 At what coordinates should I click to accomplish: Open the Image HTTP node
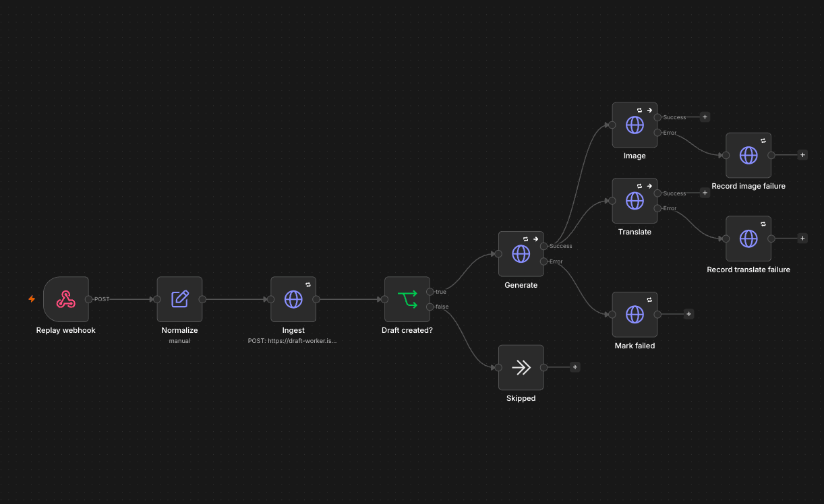[x=635, y=125]
